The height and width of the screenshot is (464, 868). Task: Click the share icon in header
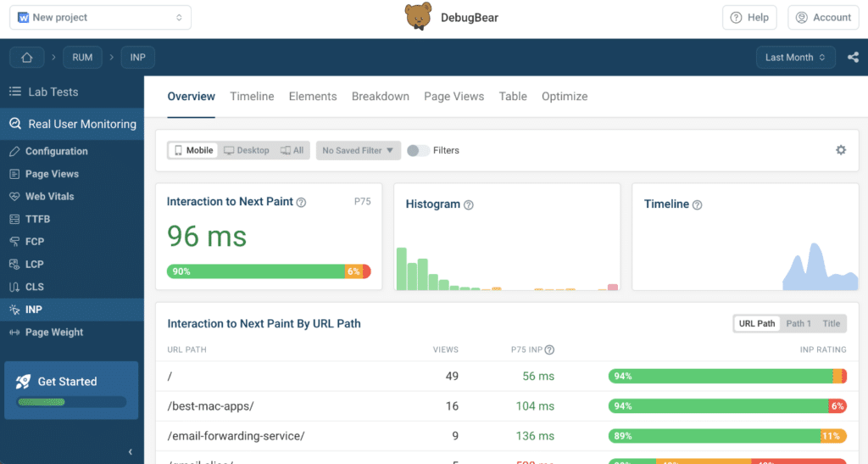point(853,57)
